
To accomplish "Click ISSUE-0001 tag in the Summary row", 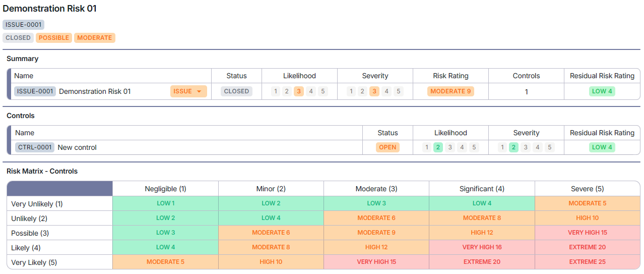I will [35, 91].
